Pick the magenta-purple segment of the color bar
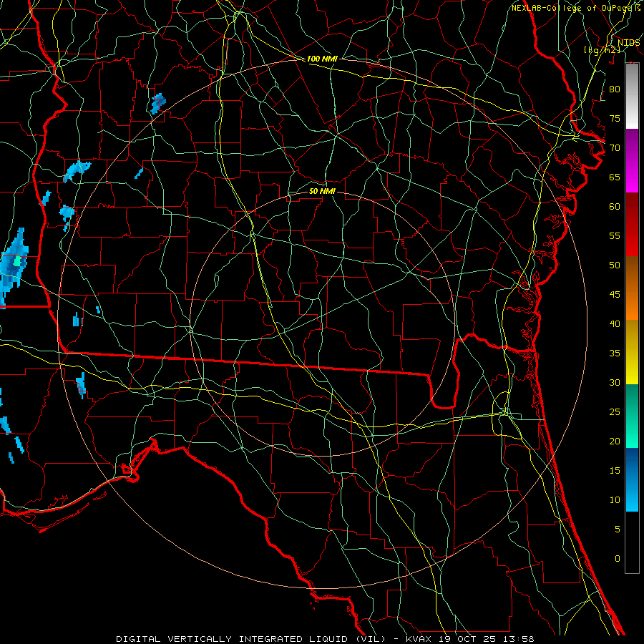644x644 pixels. point(632,160)
